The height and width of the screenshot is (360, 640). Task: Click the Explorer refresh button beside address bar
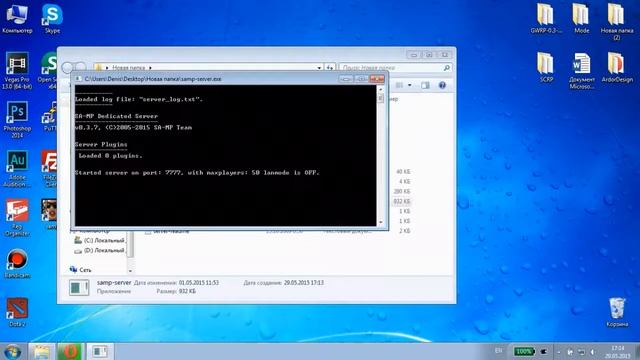click(330, 67)
